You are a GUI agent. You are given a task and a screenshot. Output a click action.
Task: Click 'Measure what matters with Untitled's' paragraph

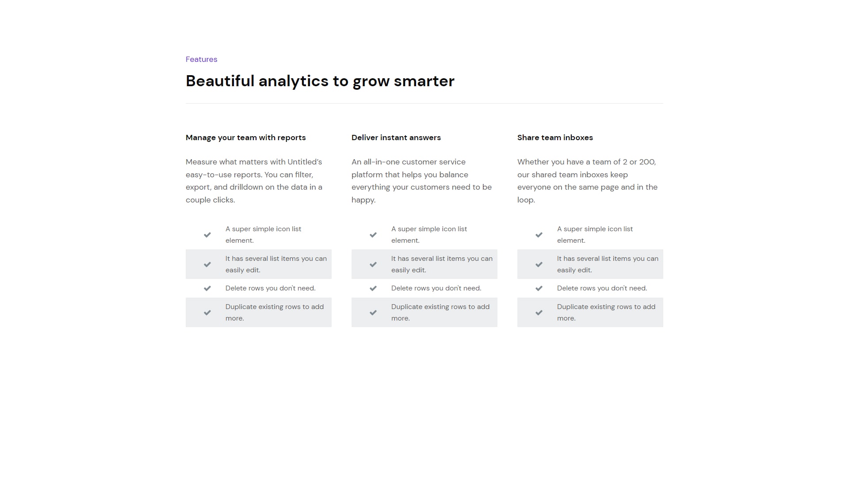[255, 181]
